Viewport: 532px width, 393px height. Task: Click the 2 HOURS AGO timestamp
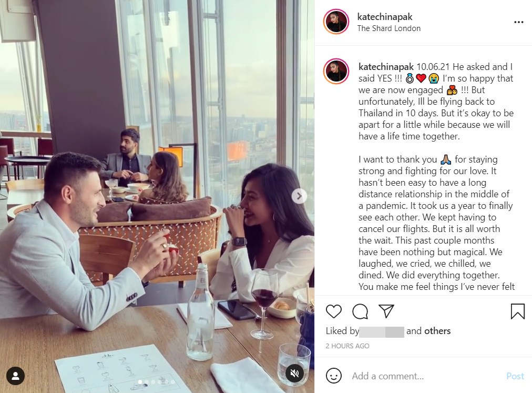[347, 346]
